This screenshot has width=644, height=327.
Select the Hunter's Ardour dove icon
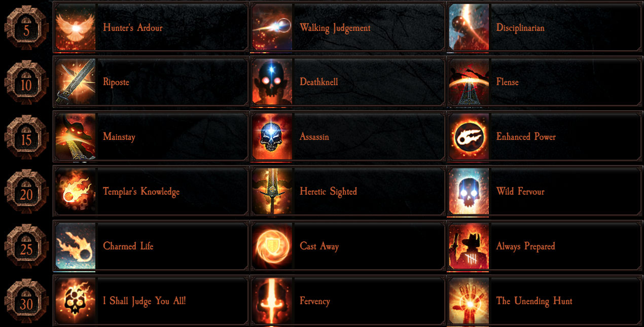coord(76,27)
